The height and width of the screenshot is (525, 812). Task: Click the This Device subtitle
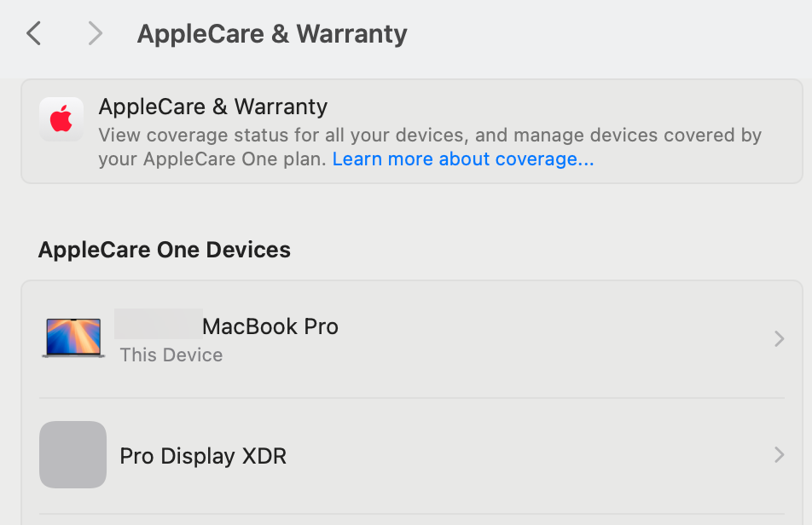[x=171, y=355]
